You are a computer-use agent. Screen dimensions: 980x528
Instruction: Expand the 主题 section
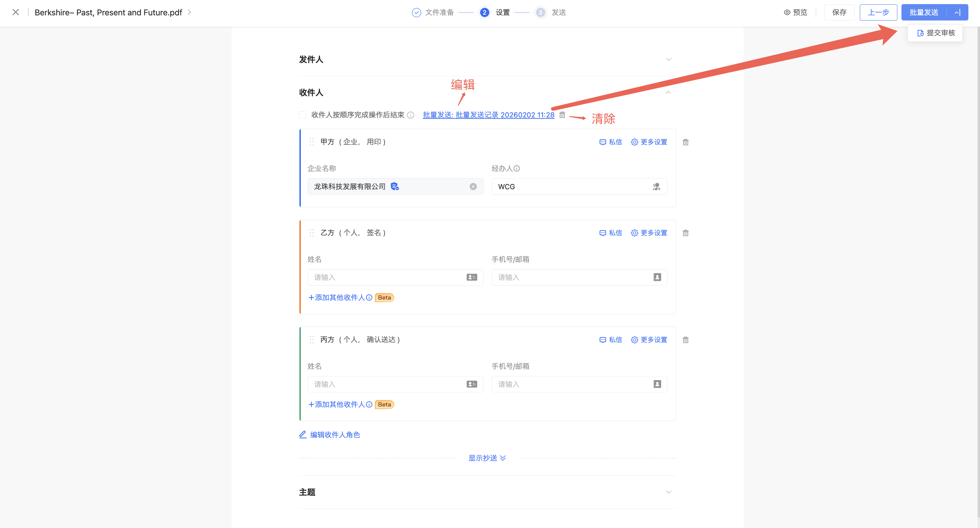(668, 492)
